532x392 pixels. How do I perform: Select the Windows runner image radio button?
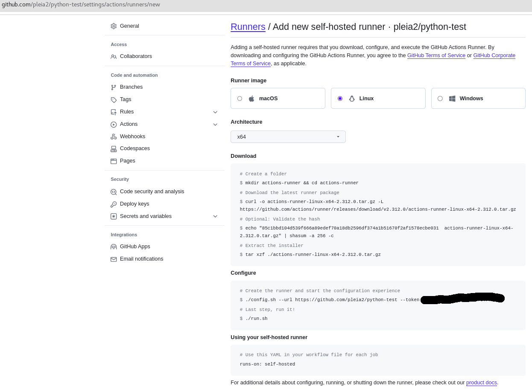pos(440,99)
